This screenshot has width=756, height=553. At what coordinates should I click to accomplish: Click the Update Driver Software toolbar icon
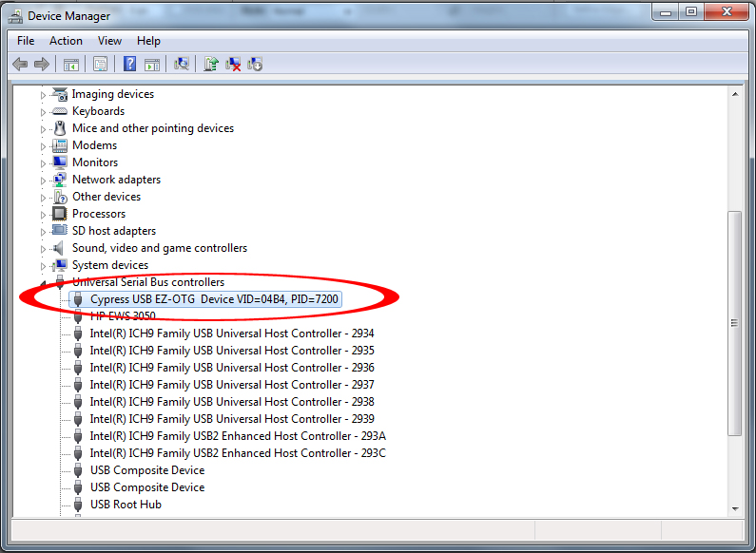click(x=211, y=64)
